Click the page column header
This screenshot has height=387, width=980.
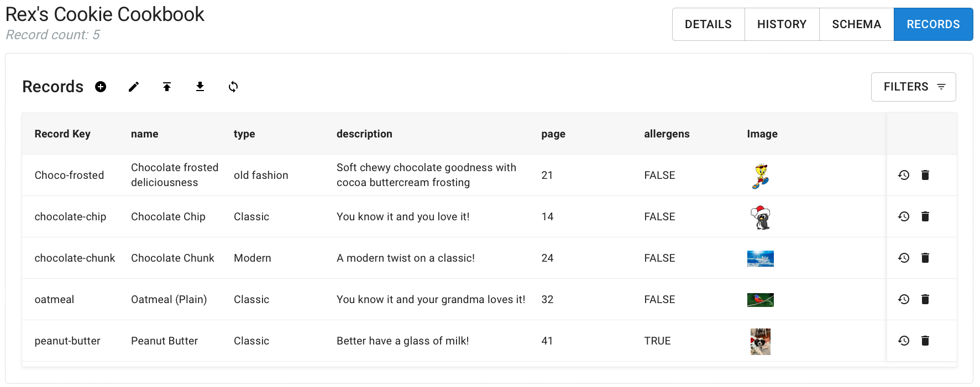[553, 134]
